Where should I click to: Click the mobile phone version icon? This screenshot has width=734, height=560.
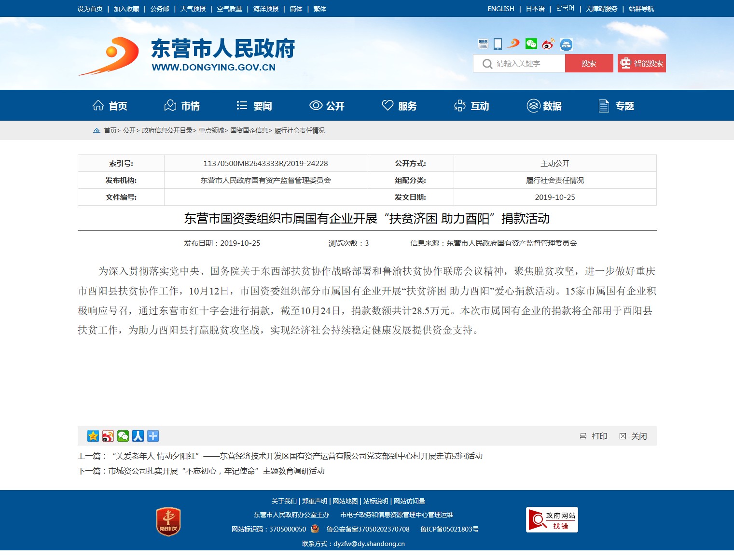pyautogui.click(x=498, y=44)
